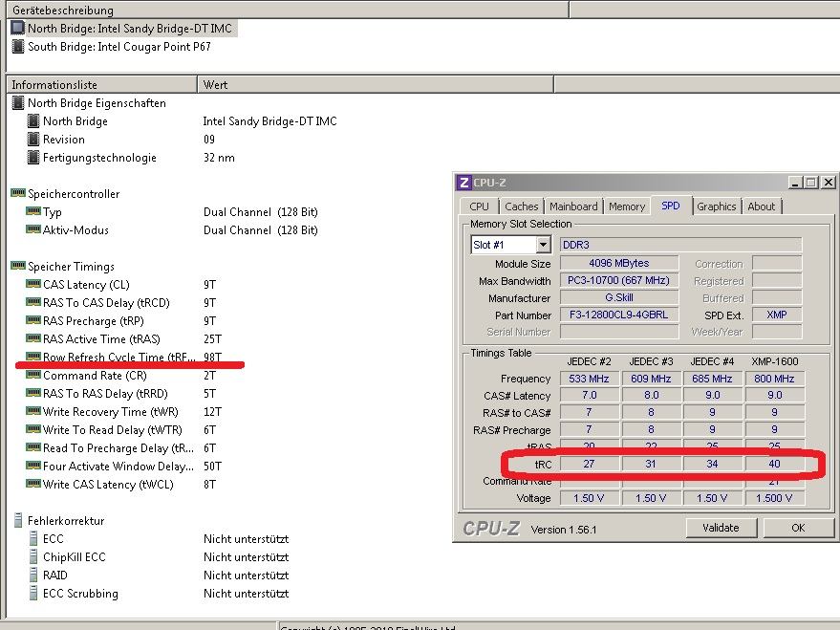The height and width of the screenshot is (630, 840).
Task: Click the DDR3 memory type field
Action: point(681,245)
